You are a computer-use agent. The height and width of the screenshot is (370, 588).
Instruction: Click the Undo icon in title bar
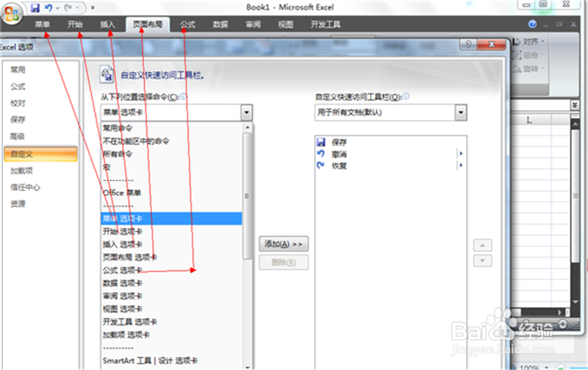pos(49,7)
